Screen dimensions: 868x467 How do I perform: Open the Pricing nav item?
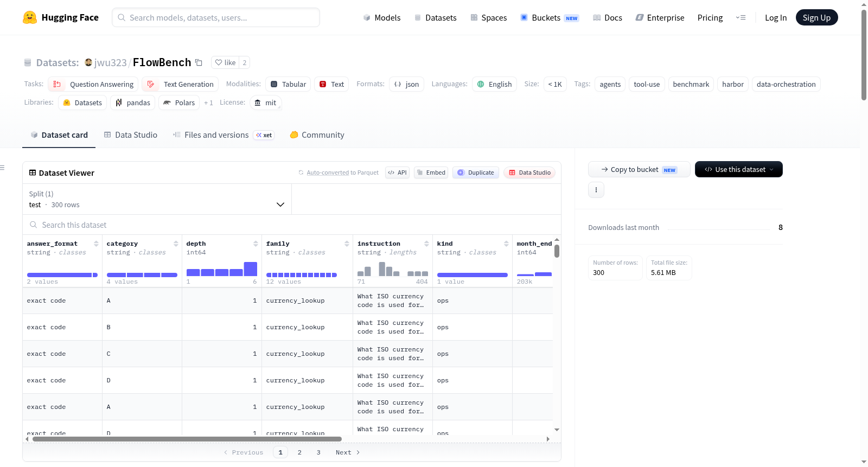pos(710,17)
